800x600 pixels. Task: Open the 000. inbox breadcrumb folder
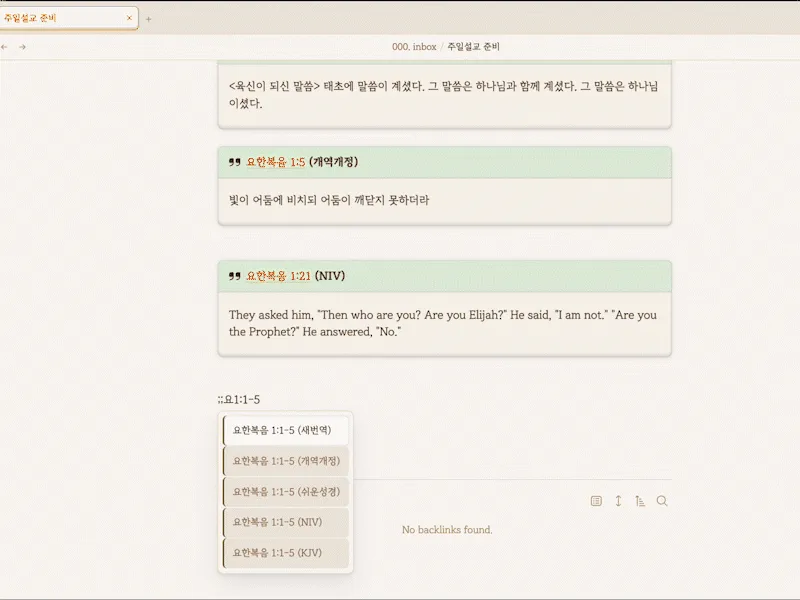click(x=414, y=47)
